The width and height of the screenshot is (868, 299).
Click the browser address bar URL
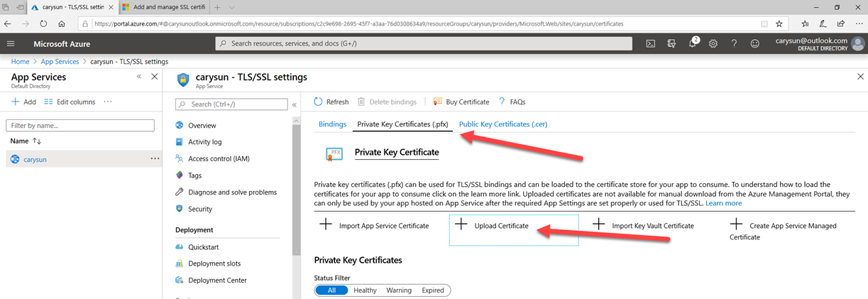[358, 23]
